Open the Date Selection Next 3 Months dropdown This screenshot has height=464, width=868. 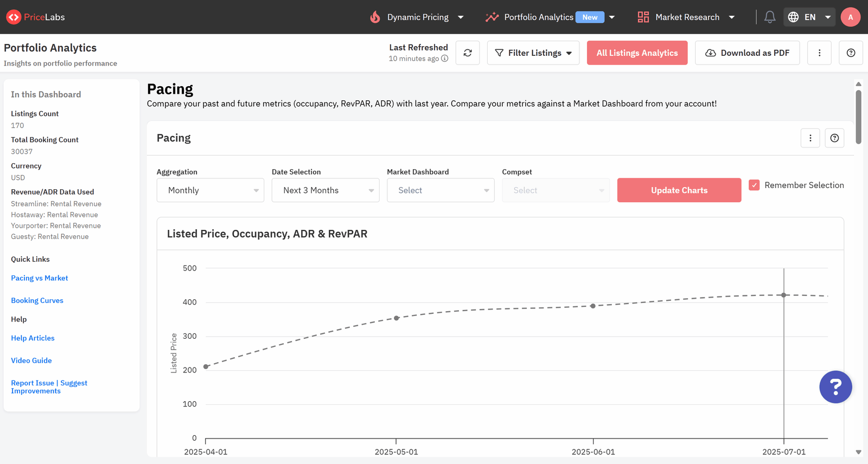point(325,190)
